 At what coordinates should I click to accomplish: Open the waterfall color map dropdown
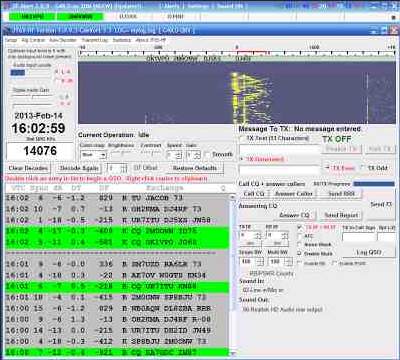coord(93,155)
